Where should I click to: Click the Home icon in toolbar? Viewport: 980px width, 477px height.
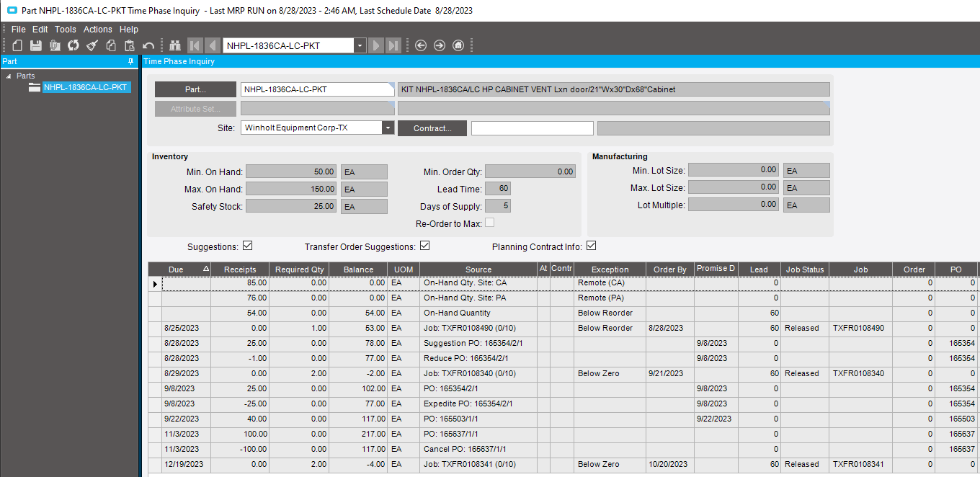458,45
